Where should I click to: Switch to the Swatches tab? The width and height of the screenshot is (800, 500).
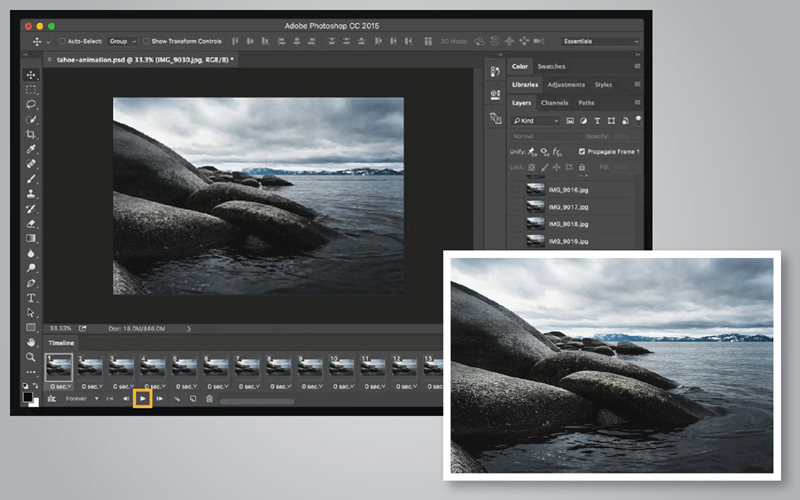click(551, 66)
